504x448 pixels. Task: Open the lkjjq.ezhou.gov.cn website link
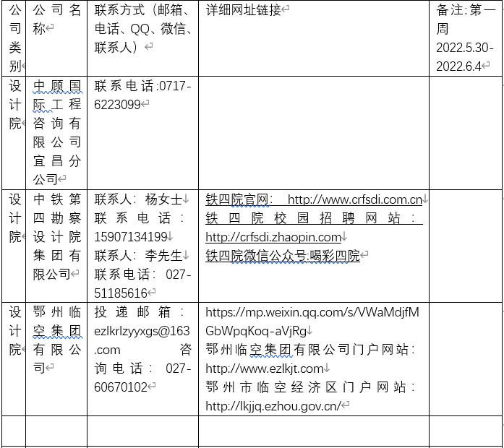tap(273, 406)
